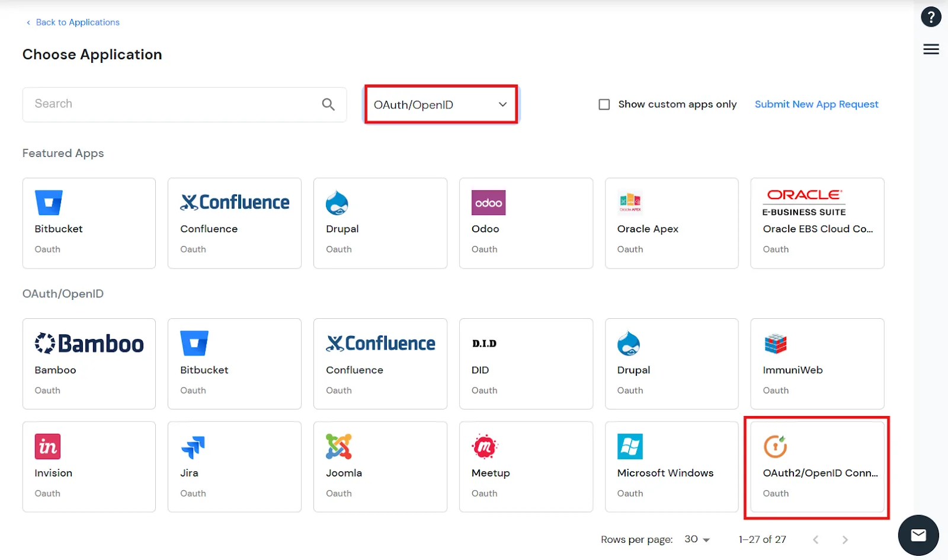
Task: Choose the OAuth2/OpenID Connect app
Action: click(816, 467)
